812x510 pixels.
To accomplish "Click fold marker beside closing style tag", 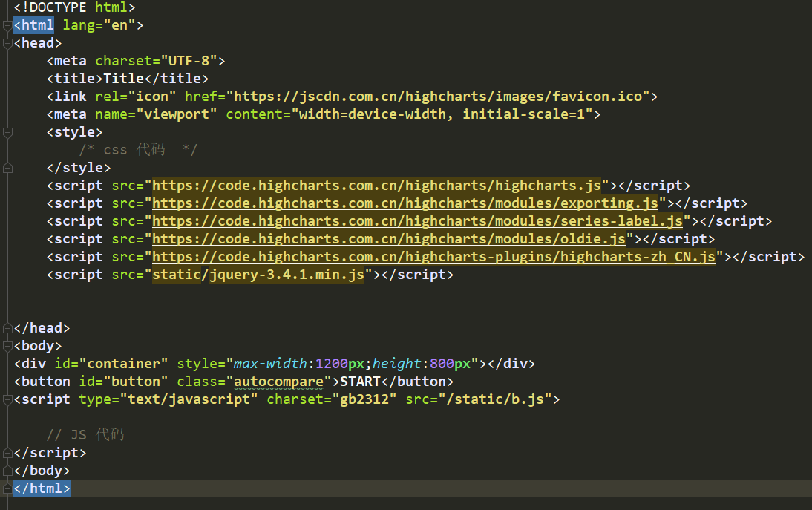I will point(7,168).
